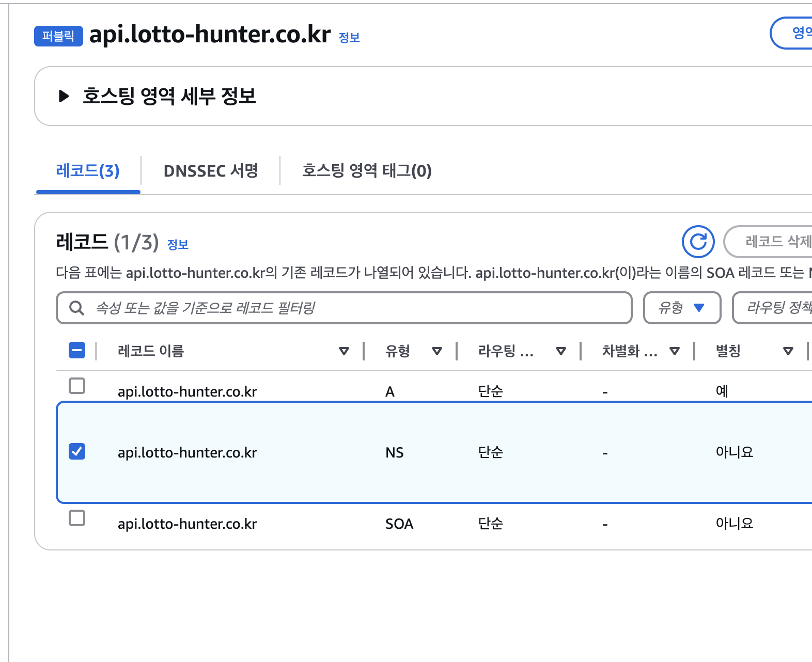Click the partially visible 영역 button at top right
The height and width of the screenshot is (662, 812).
pyautogui.click(x=791, y=33)
